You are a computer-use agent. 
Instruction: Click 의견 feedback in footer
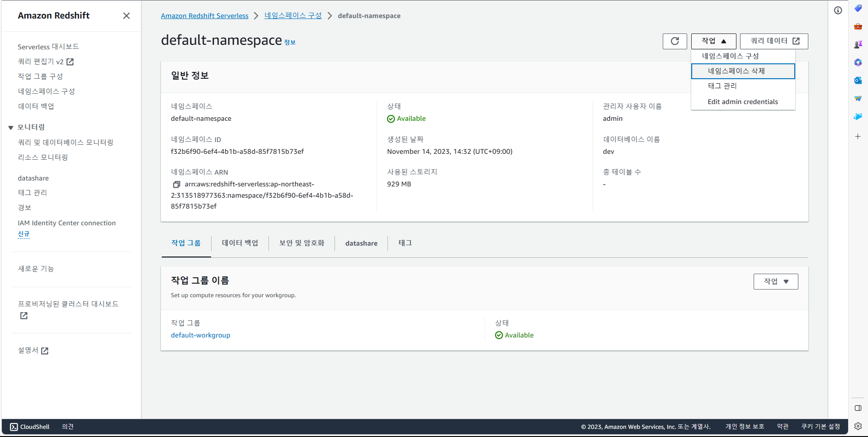coord(68,427)
